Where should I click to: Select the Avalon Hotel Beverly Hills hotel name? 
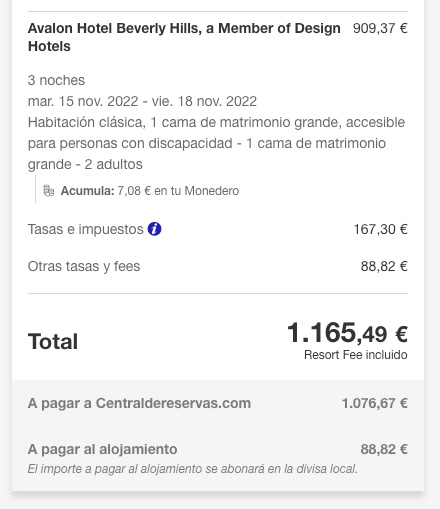(184, 37)
